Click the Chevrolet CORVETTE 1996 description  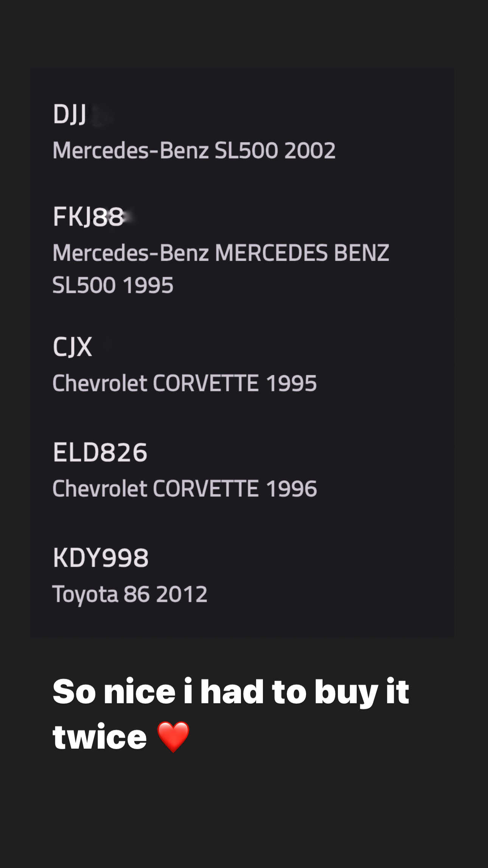[185, 488]
